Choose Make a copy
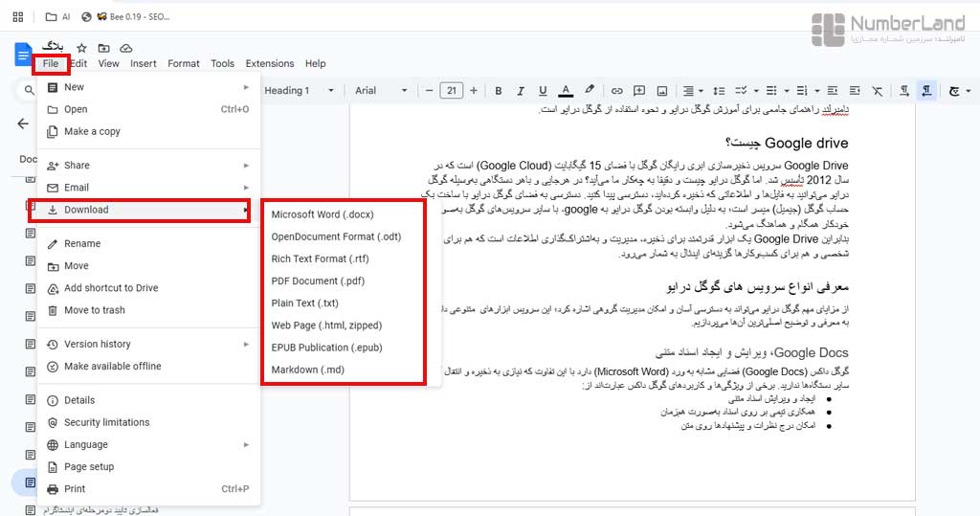The height and width of the screenshot is (516, 980). (x=148, y=132)
